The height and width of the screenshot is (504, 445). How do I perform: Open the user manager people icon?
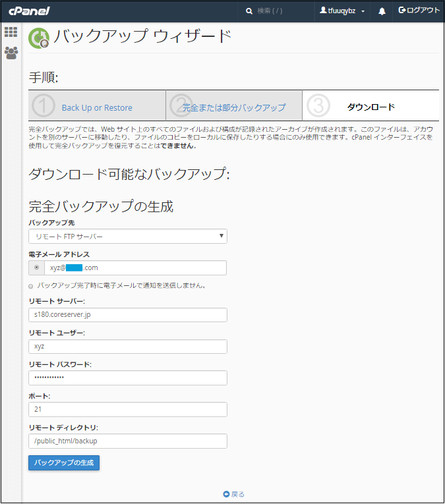pyautogui.click(x=11, y=53)
